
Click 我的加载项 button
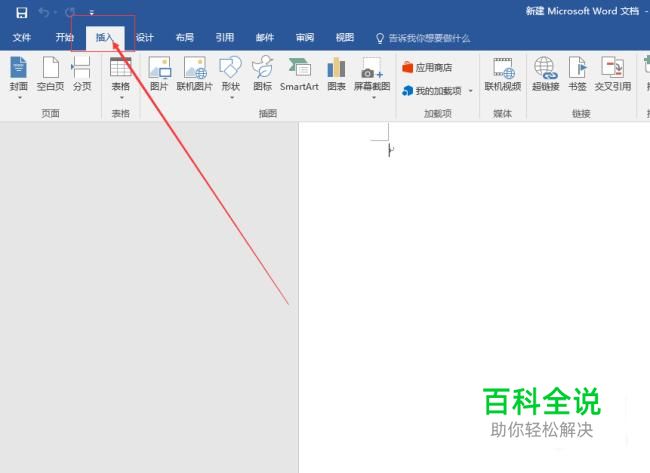tap(432, 91)
